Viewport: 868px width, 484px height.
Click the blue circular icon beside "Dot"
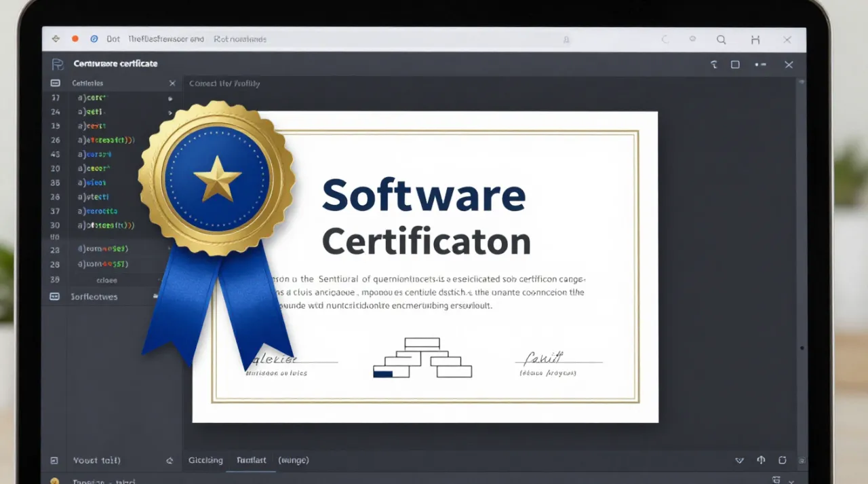94,39
